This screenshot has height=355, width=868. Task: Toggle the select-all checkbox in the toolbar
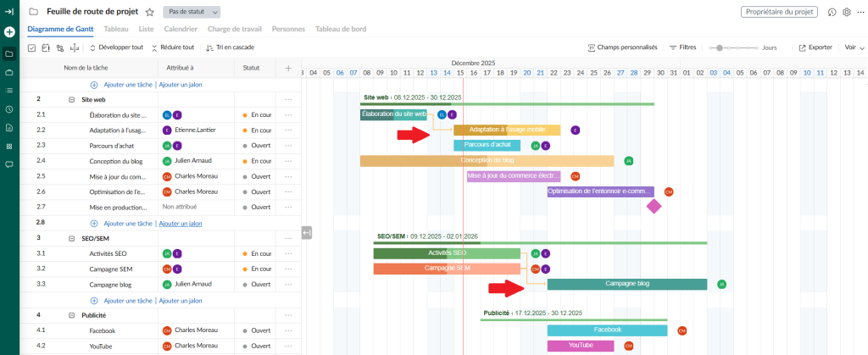(32, 47)
